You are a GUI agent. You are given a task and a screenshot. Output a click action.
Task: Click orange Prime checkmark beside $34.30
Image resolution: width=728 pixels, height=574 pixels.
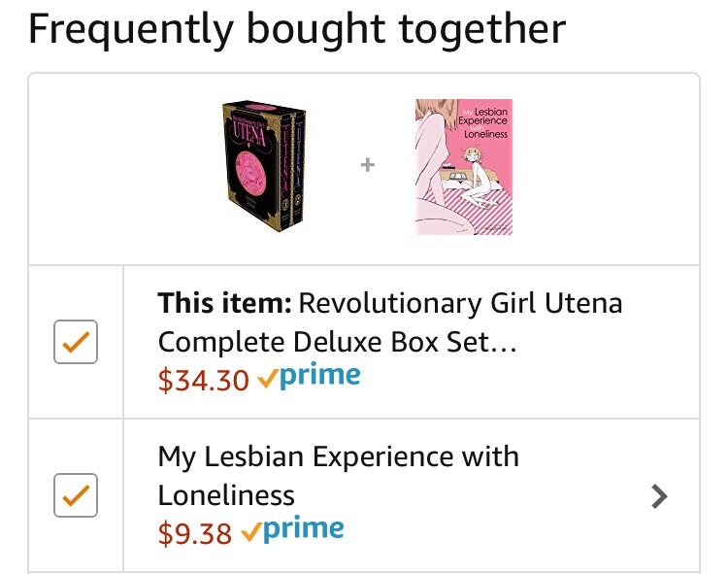tap(267, 379)
